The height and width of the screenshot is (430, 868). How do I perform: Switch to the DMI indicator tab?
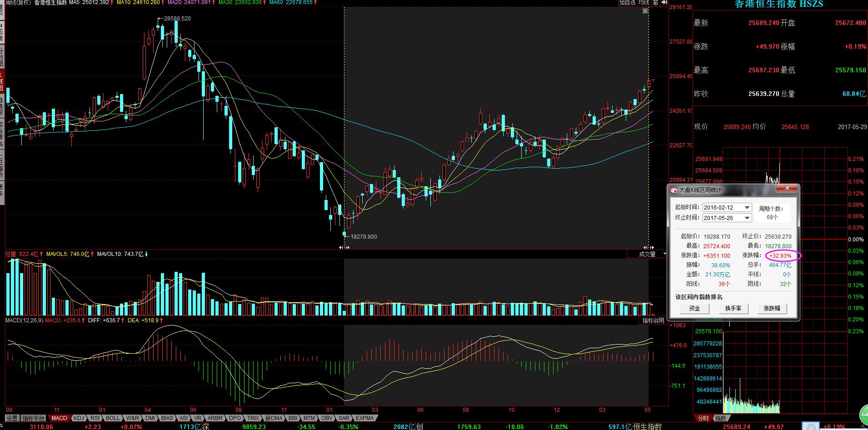(x=150, y=418)
